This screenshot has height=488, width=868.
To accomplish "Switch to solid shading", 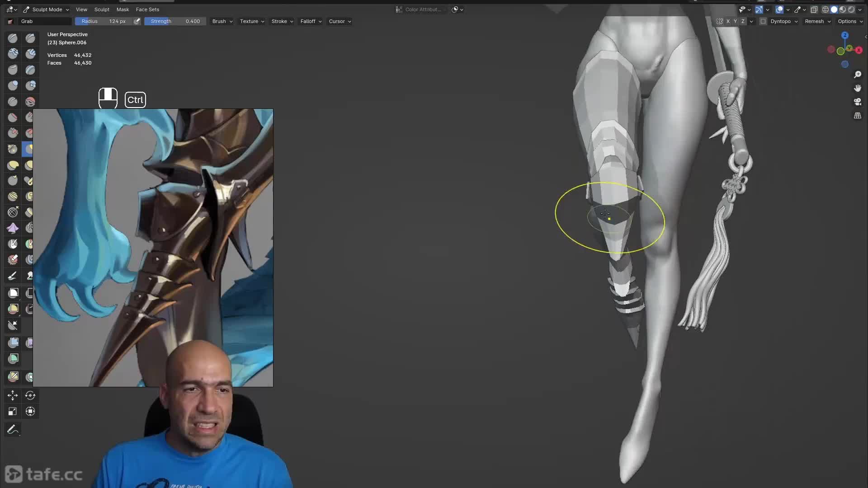I will (x=834, y=9).
